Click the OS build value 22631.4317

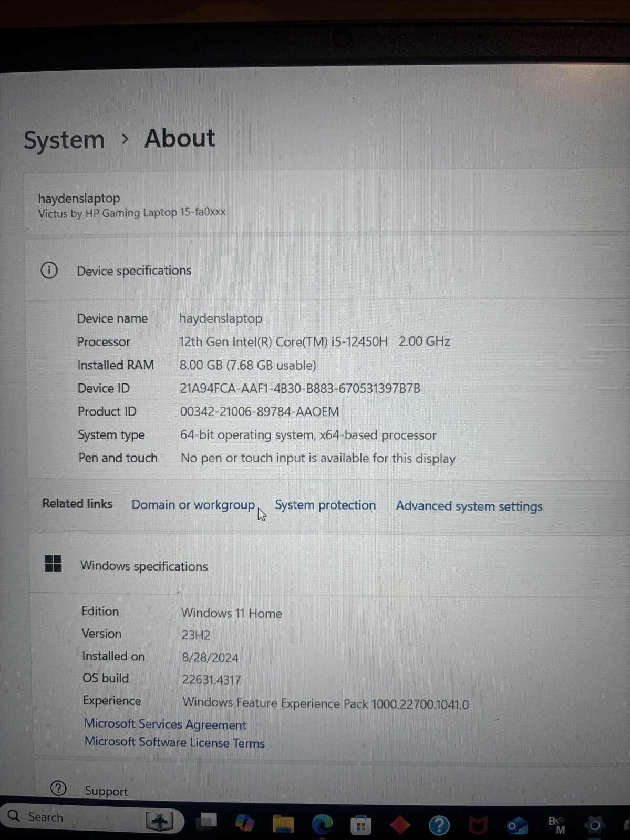(212, 680)
